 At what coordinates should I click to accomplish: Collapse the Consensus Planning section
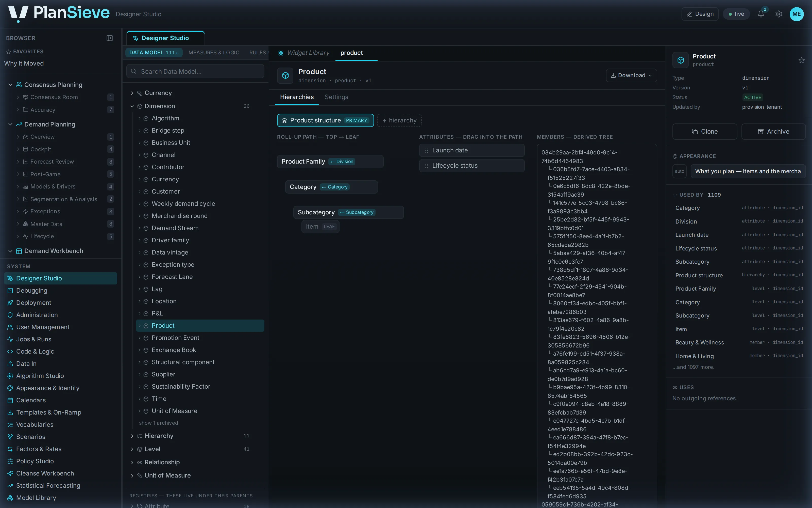coord(10,85)
